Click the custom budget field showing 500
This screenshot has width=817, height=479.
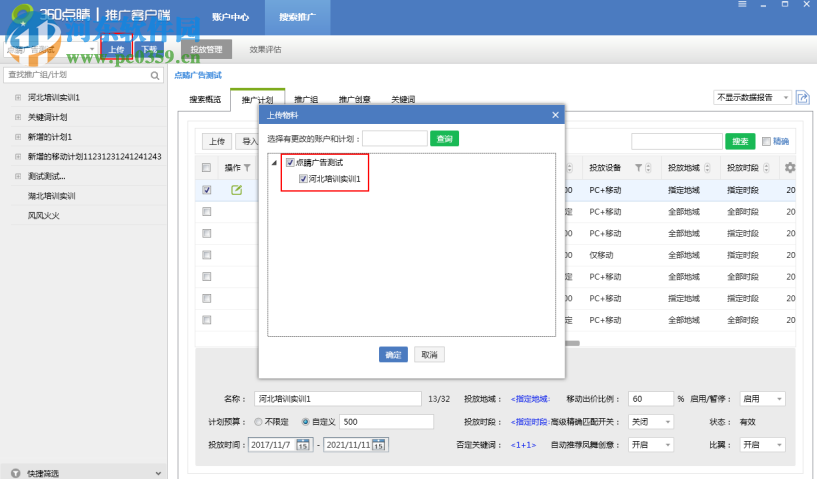coord(386,422)
